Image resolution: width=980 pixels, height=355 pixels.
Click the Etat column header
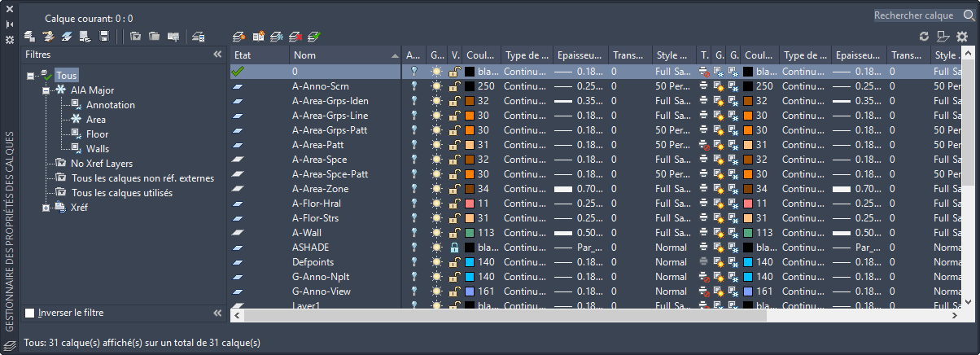[x=259, y=55]
